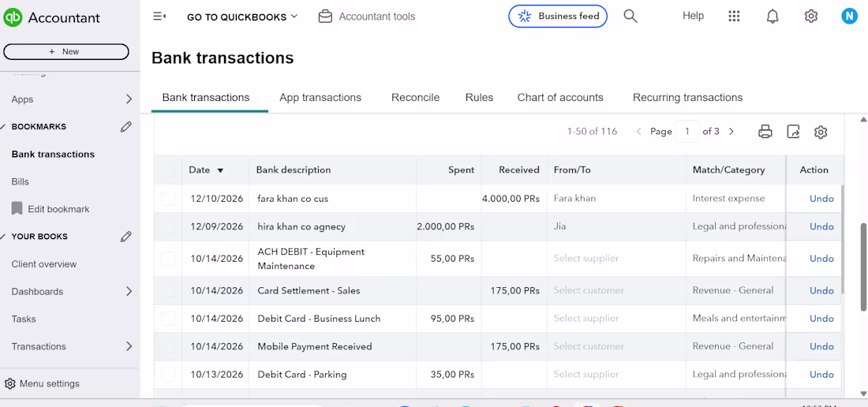This screenshot has width=868, height=407.
Task: Collapse the BOOKMARKS section
Action: click(3, 127)
